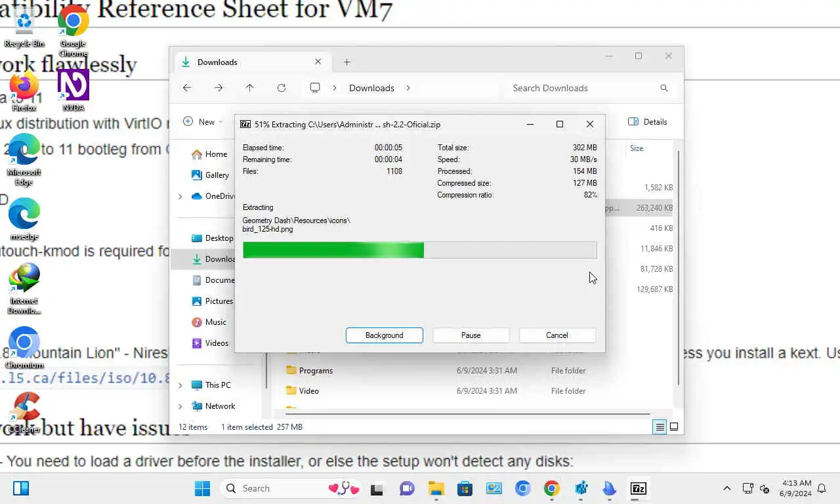Click the Downloads breadcrumb in address bar
Viewport: 840px width, 504px height.
pos(371,88)
